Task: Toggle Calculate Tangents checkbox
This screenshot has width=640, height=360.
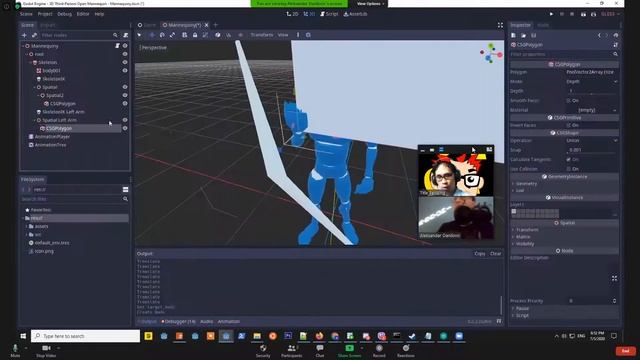Action: [568, 159]
